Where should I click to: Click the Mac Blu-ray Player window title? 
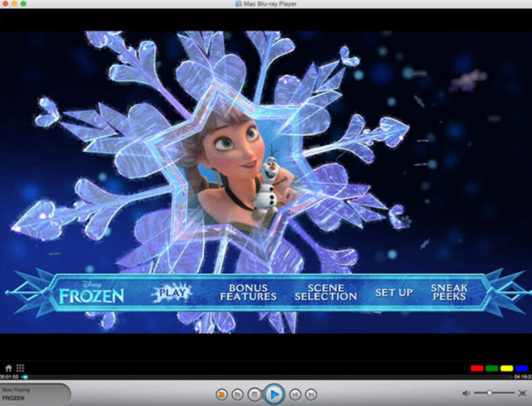pyautogui.click(x=270, y=4)
